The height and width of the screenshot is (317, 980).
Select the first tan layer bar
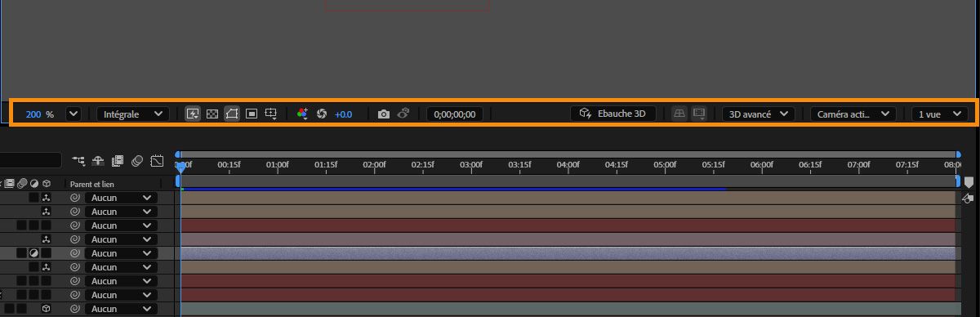pyautogui.click(x=568, y=198)
